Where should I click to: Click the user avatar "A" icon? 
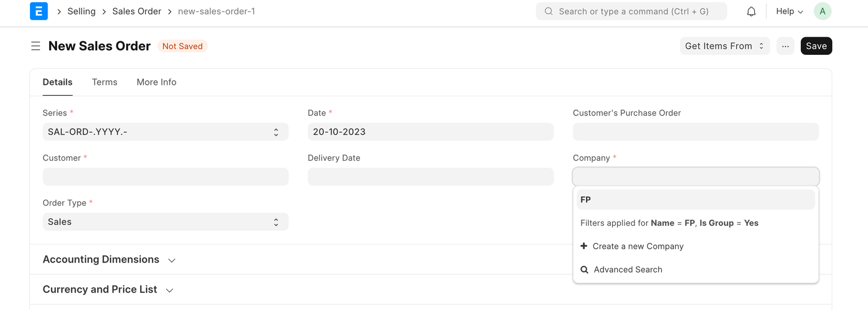point(822,11)
